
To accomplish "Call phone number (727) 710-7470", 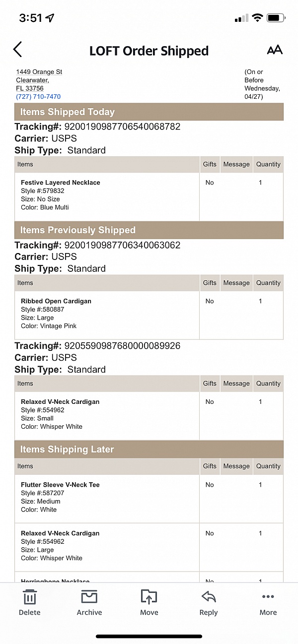I will tap(38, 97).
